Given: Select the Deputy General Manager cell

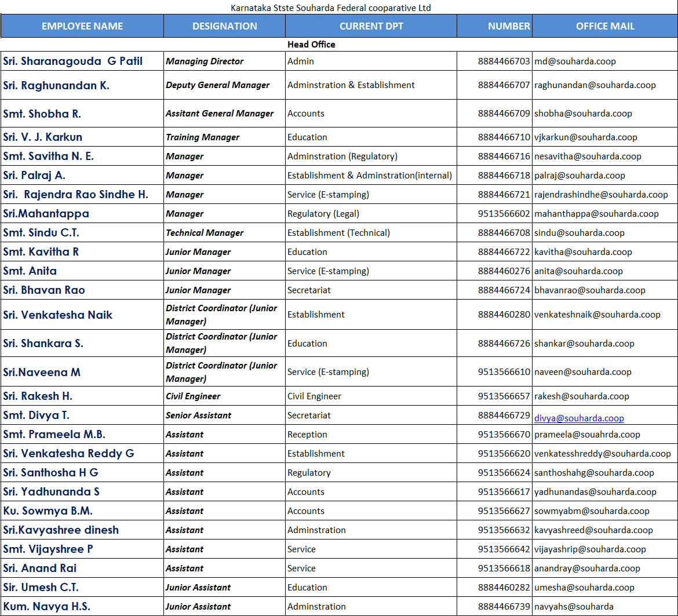Looking at the screenshot, I should click(x=217, y=85).
